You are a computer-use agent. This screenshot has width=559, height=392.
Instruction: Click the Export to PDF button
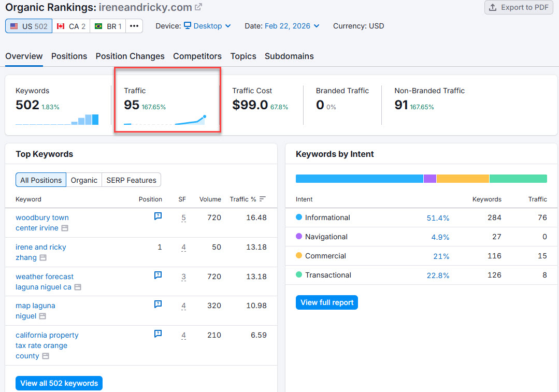click(519, 7)
